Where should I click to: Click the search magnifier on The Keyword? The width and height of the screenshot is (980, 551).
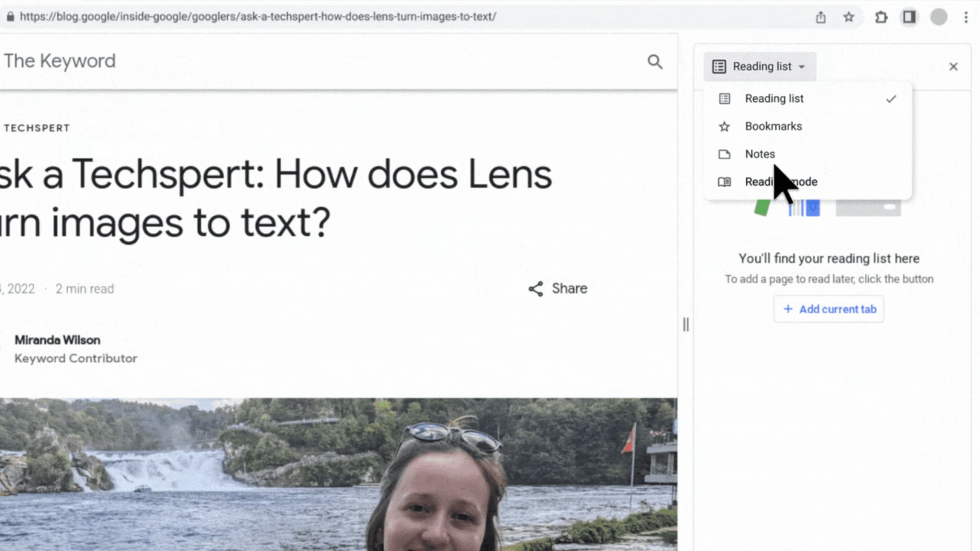pyautogui.click(x=655, y=62)
